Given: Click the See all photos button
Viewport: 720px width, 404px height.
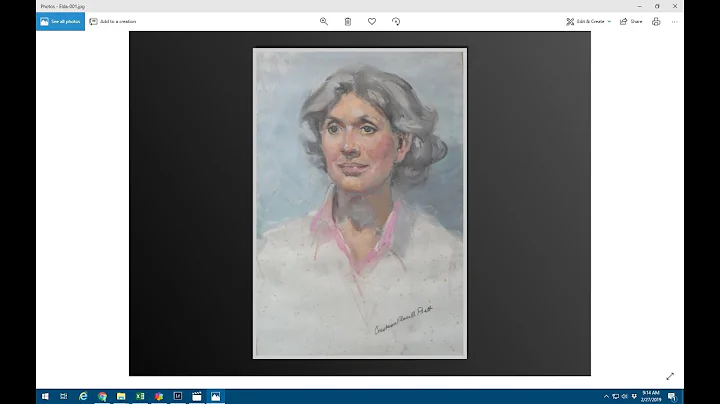Looking at the screenshot, I should [61, 22].
